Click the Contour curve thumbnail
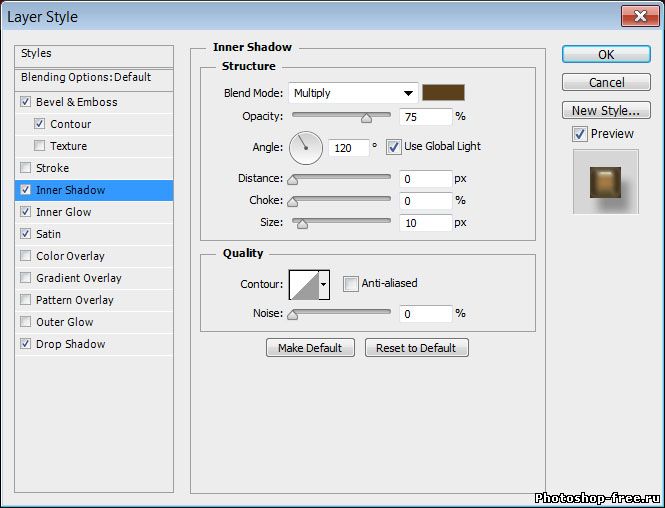665x508 pixels. [x=303, y=285]
